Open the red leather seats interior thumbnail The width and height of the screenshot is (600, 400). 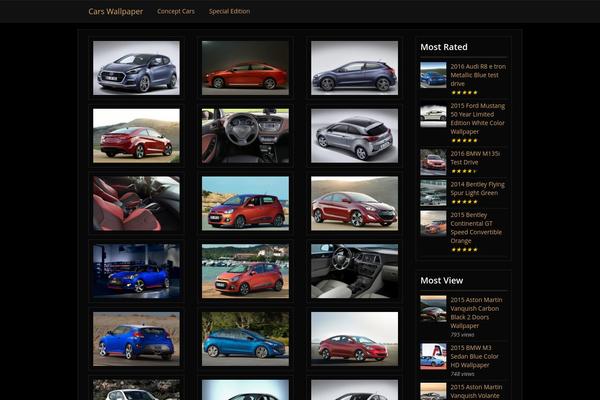click(x=136, y=203)
